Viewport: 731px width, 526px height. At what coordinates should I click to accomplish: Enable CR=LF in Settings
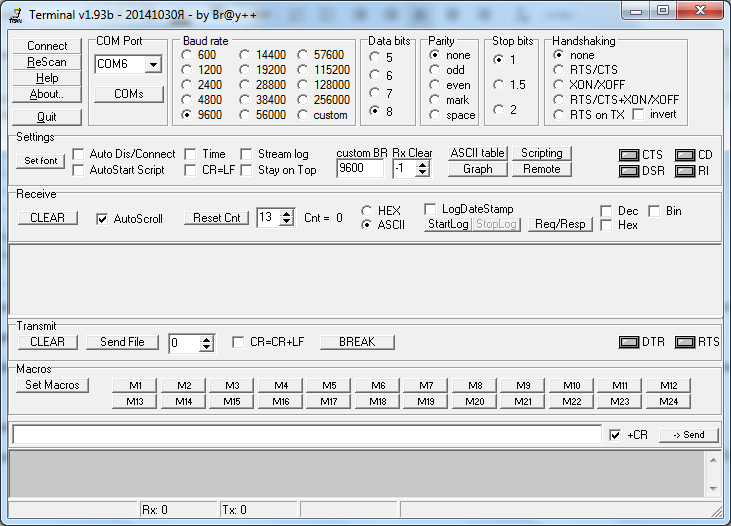coord(190,170)
